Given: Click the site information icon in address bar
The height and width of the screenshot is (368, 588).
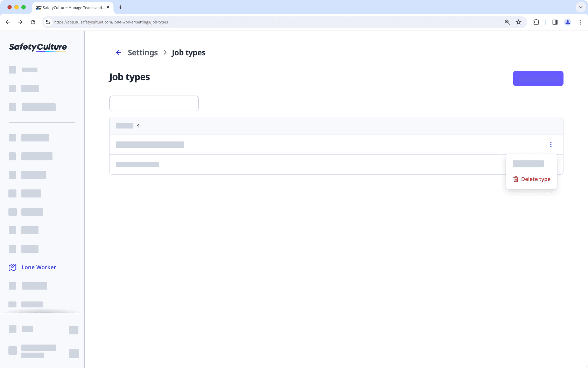Looking at the screenshot, I should point(48,22).
